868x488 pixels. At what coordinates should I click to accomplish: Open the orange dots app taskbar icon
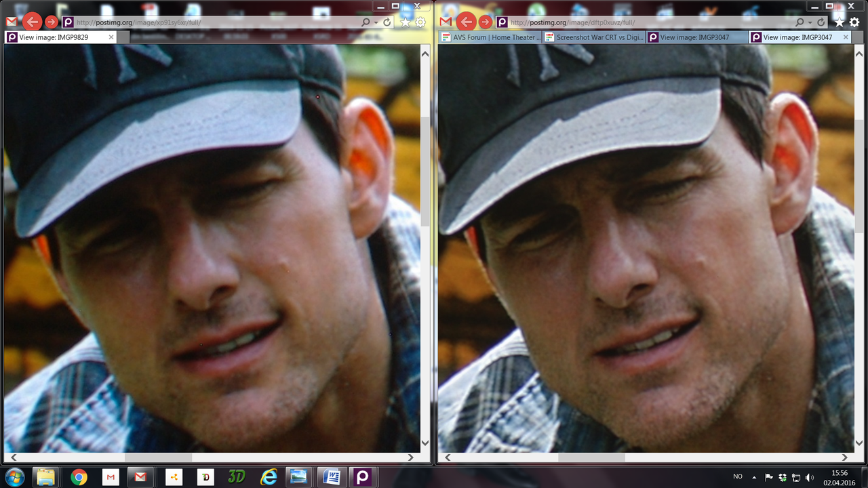click(x=174, y=477)
